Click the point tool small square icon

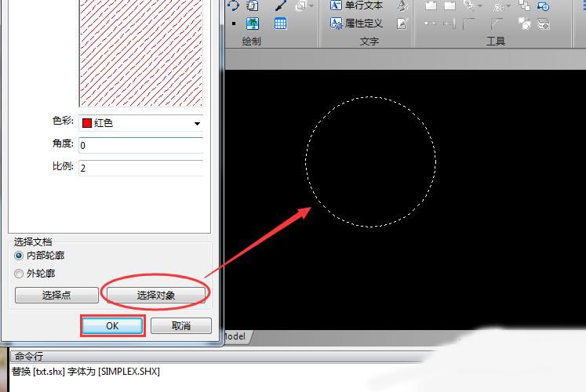[x=234, y=24]
